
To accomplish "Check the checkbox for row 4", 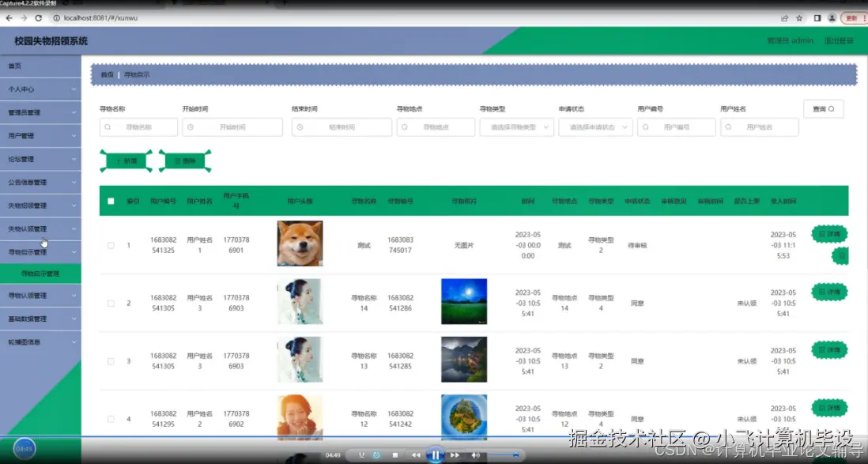I will (111, 419).
